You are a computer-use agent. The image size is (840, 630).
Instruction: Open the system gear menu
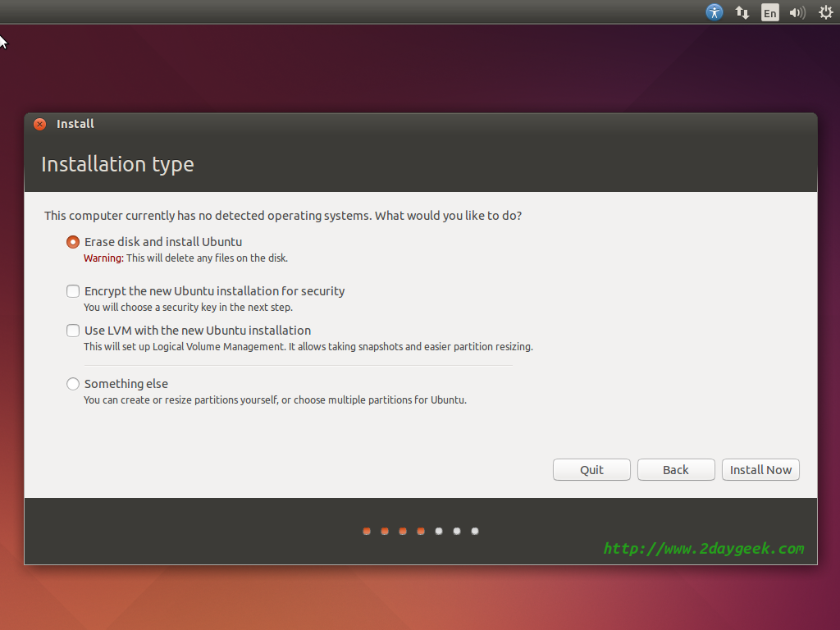825,12
